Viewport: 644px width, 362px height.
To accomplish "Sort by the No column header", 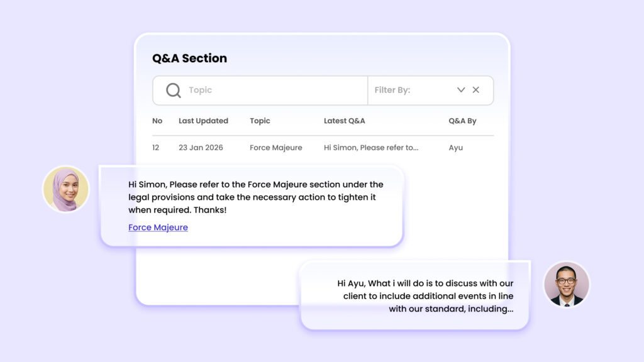I will pos(157,121).
